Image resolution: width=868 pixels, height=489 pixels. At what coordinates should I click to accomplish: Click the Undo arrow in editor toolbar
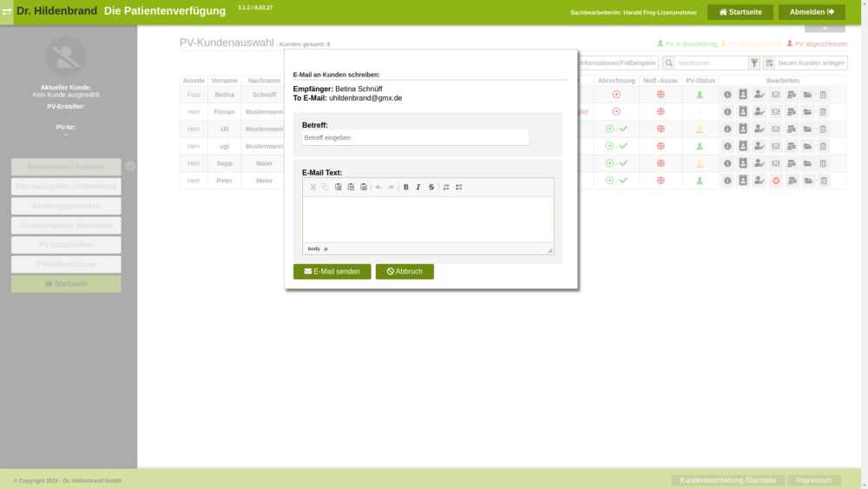pos(378,188)
